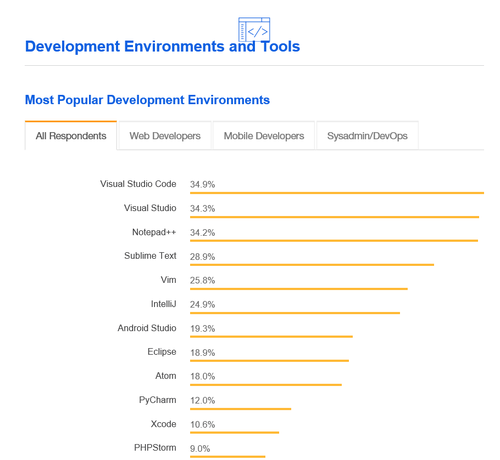500x460 pixels.
Task: Show the Sysadmin/DevOps tab
Action: (x=367, y=136)
